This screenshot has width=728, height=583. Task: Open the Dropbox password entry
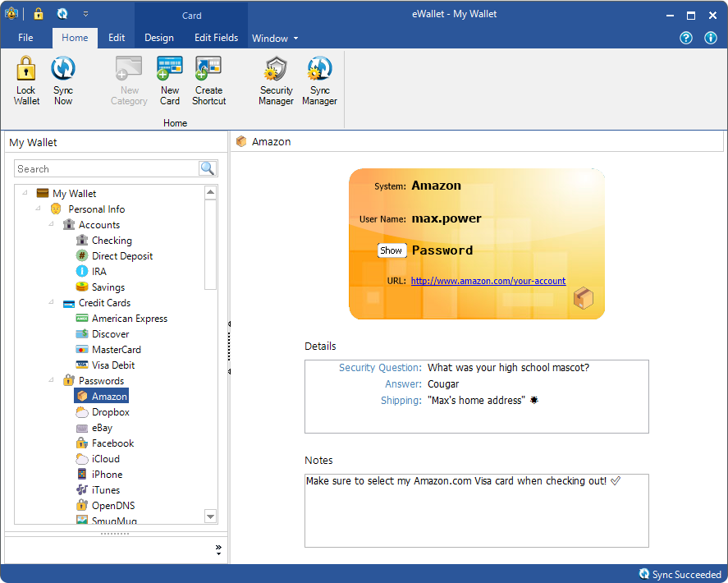pos(103,412)
